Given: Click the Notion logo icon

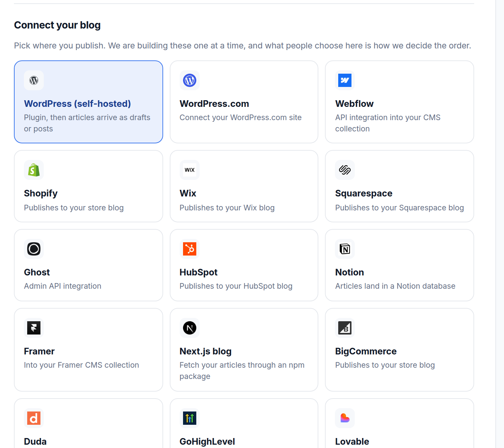Looking at the screenshot, I should [x=345, y=249].
